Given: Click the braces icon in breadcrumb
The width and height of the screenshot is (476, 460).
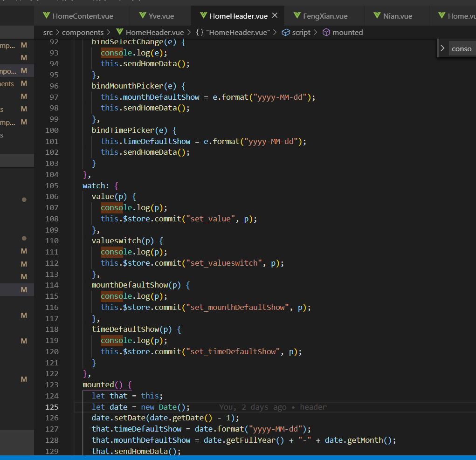Looking at the screenshot, I should coord(200,32).
